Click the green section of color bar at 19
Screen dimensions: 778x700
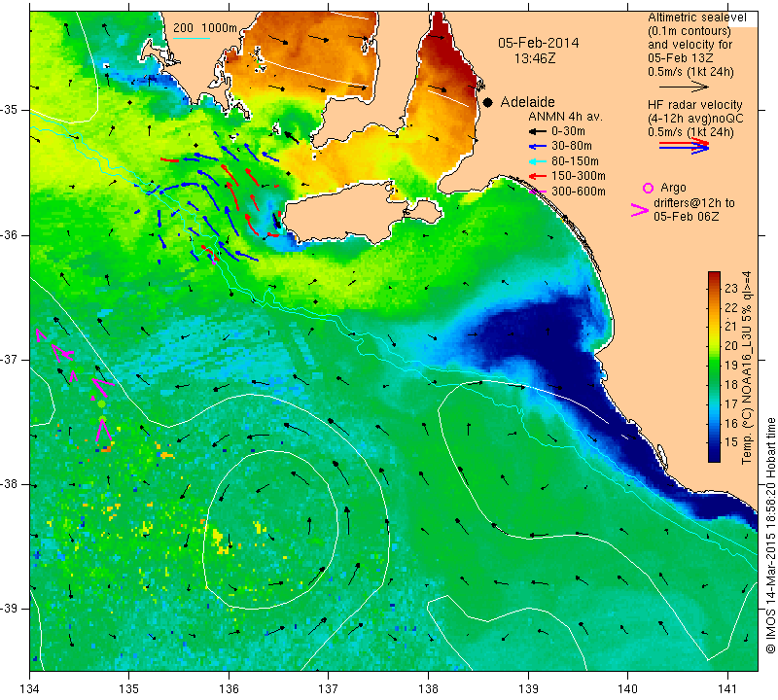pos(714,366)
